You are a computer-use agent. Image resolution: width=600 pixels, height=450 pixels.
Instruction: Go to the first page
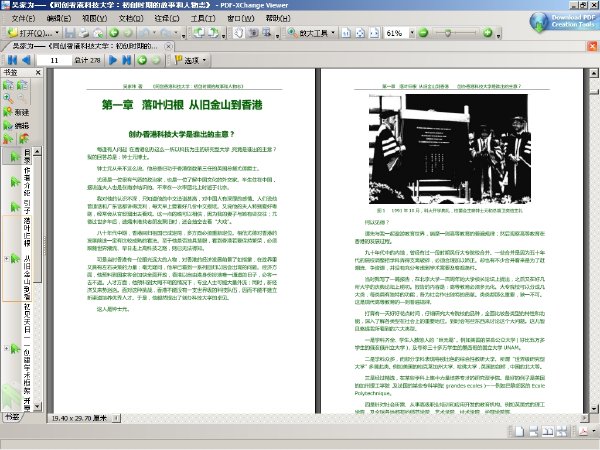click(x=12, y=60)
